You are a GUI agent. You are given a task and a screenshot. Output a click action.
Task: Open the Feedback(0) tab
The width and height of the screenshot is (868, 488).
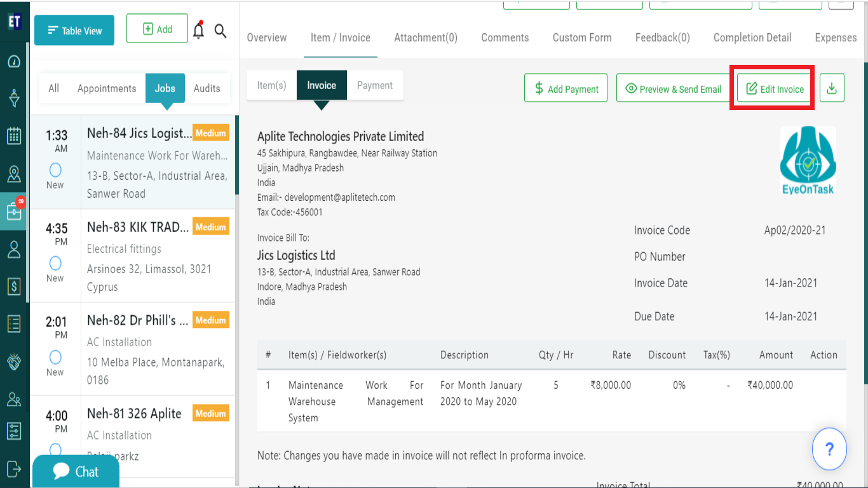(x=663, y=37)
